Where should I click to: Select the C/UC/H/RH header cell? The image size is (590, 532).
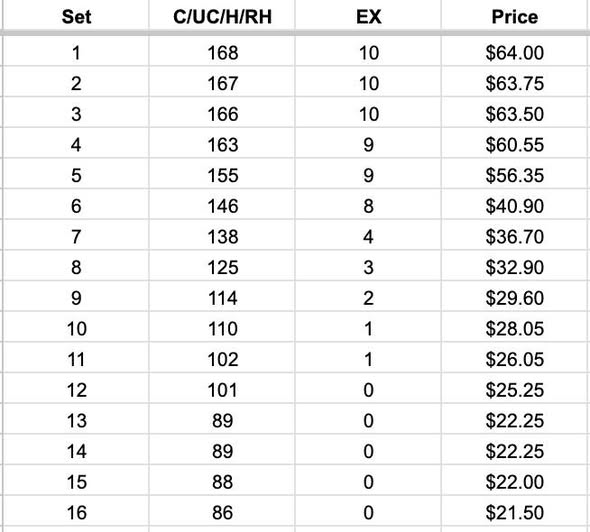pos(222,17)
